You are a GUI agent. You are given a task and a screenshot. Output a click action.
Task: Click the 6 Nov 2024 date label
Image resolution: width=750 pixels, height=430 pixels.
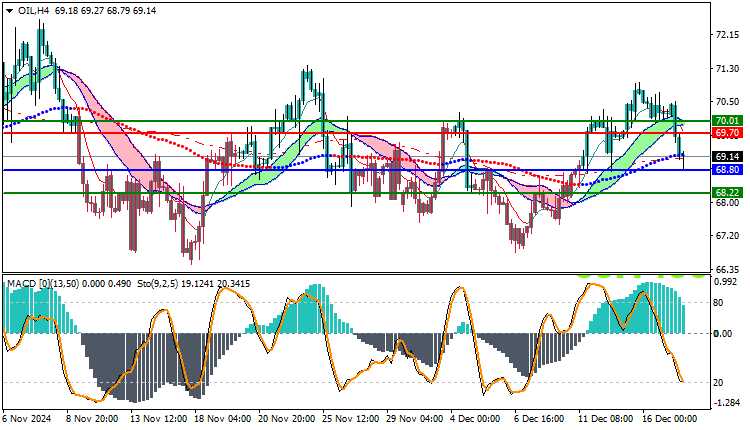pos(27,419)
